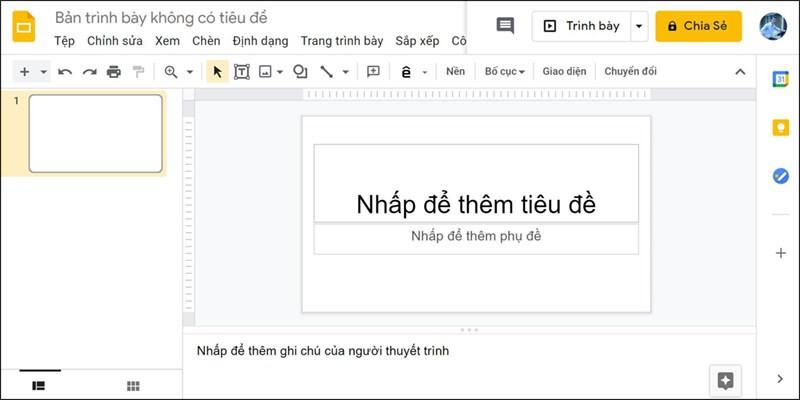Click the Explore button at bottom right
Screen dimensions: 800x400
(725, 381)
